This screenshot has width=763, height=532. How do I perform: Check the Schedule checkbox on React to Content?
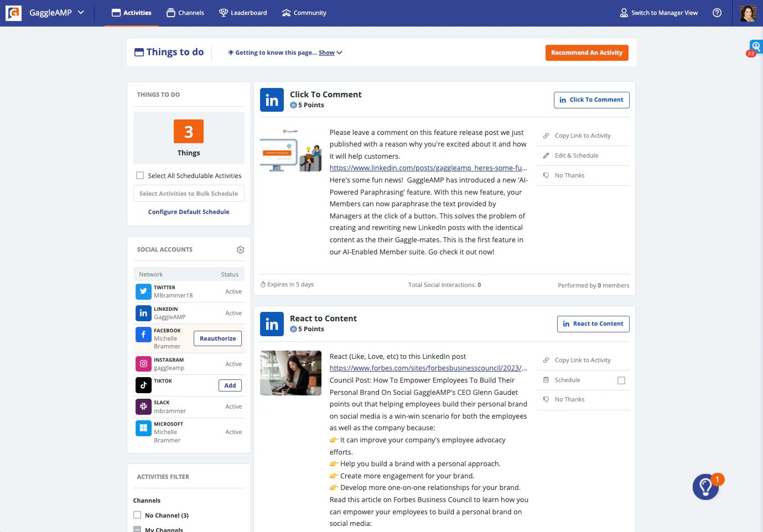(x=622, y=380)
